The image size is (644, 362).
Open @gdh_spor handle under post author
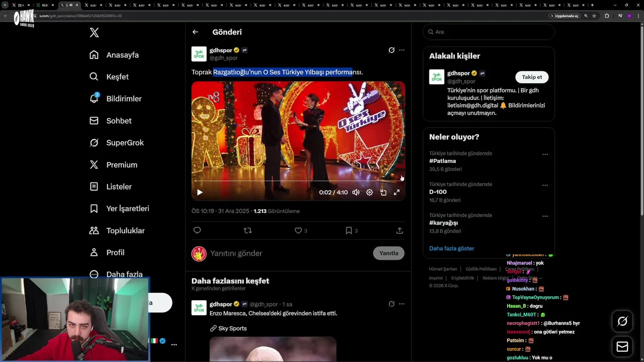[x=223, y=58]
